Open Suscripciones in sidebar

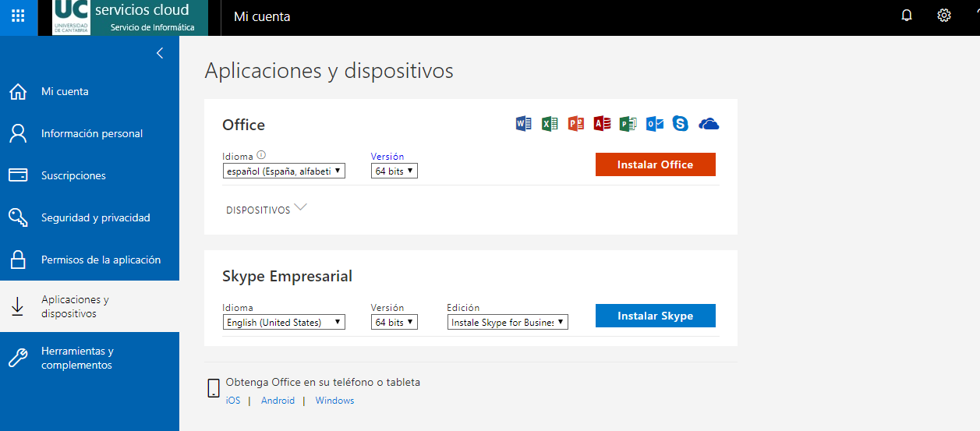click(90, 175)
